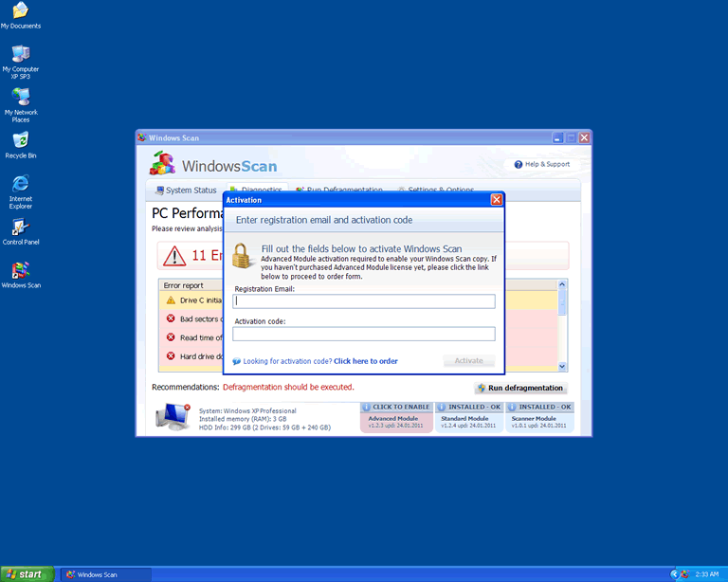Click the Activation code input field
This screenshot has height=582, width=728.
[x=364, y=334]
